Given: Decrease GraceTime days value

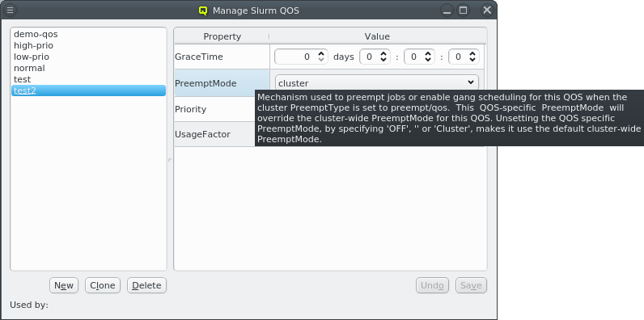Looking at the screenshot, I should [x=321, y=60].
